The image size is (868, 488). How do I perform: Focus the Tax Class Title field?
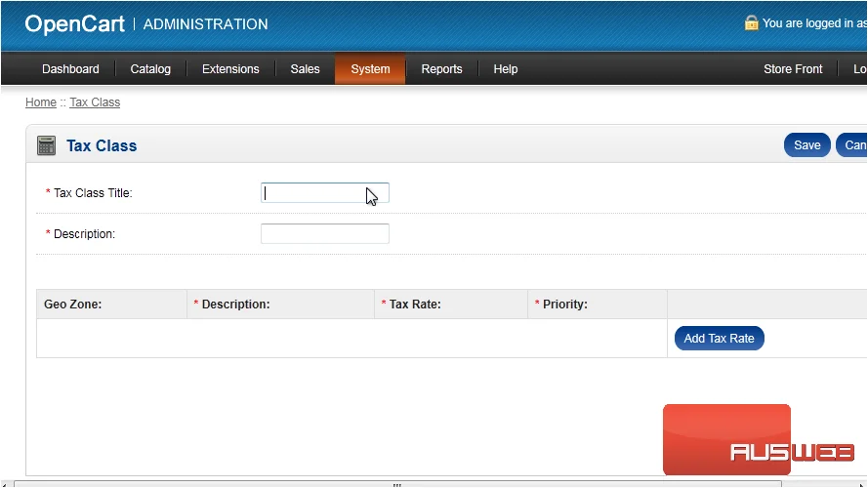tap(325, 192)
